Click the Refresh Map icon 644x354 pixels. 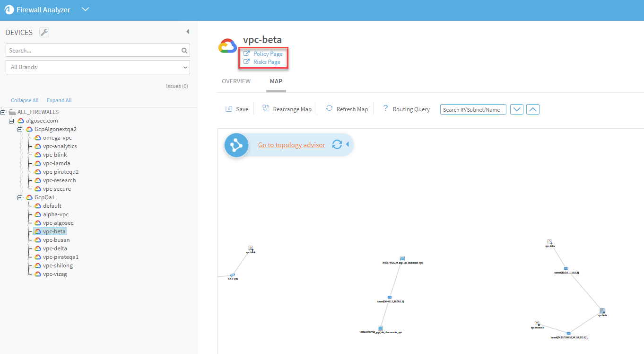(329, 108)
